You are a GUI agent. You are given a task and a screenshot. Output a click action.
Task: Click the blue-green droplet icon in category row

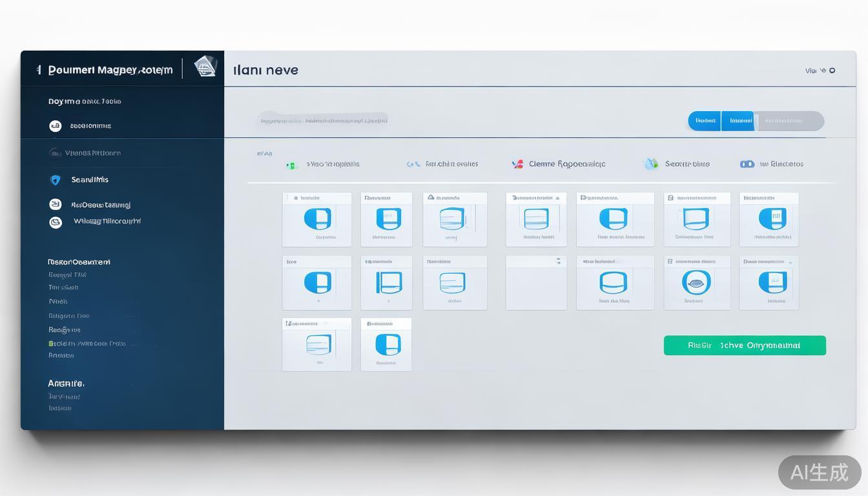(651, 164)
